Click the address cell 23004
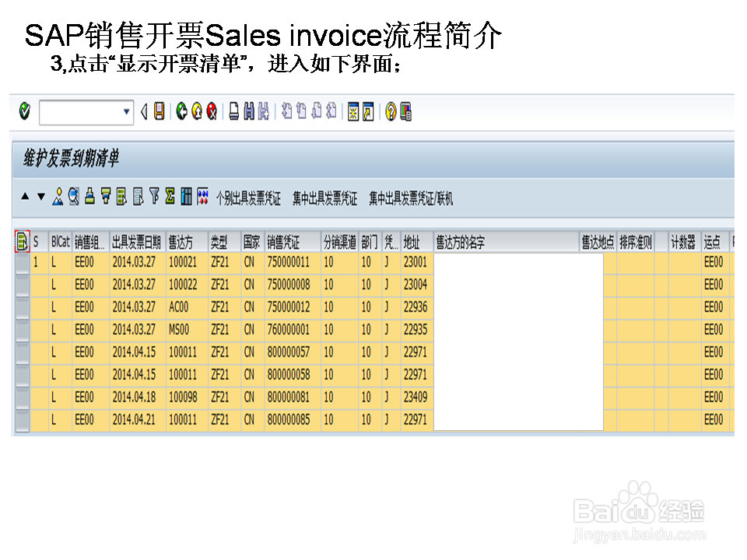Screen dimensions: 747x560 click(x=416, y=285)
